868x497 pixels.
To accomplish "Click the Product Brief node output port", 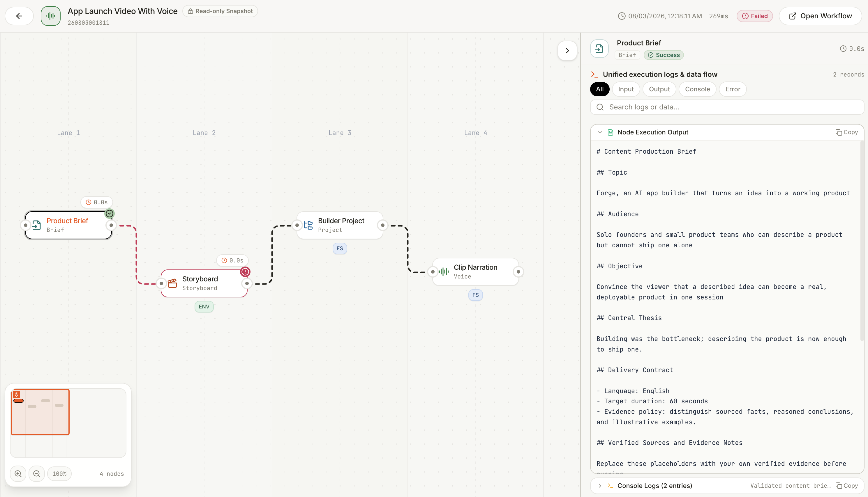I will coord(111,225).
